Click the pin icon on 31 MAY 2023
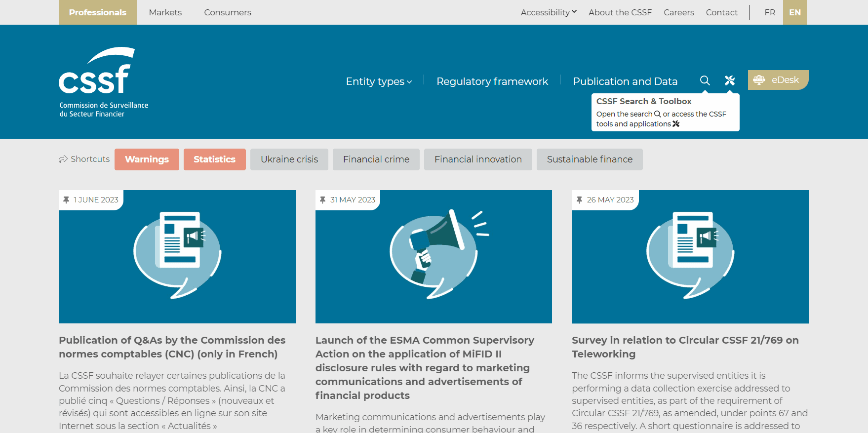The image size is (868, 433). pyautogui.click(x=322, y=200)
